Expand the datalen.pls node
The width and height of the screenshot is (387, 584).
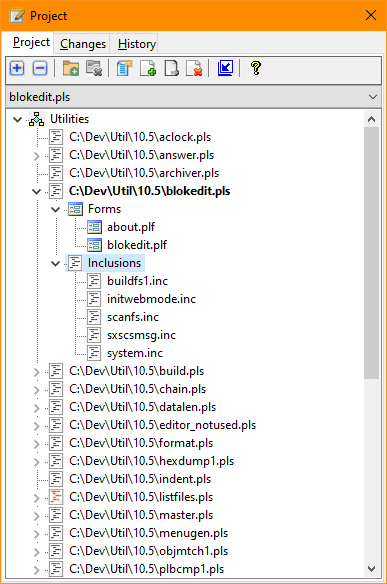coord(37,407)
